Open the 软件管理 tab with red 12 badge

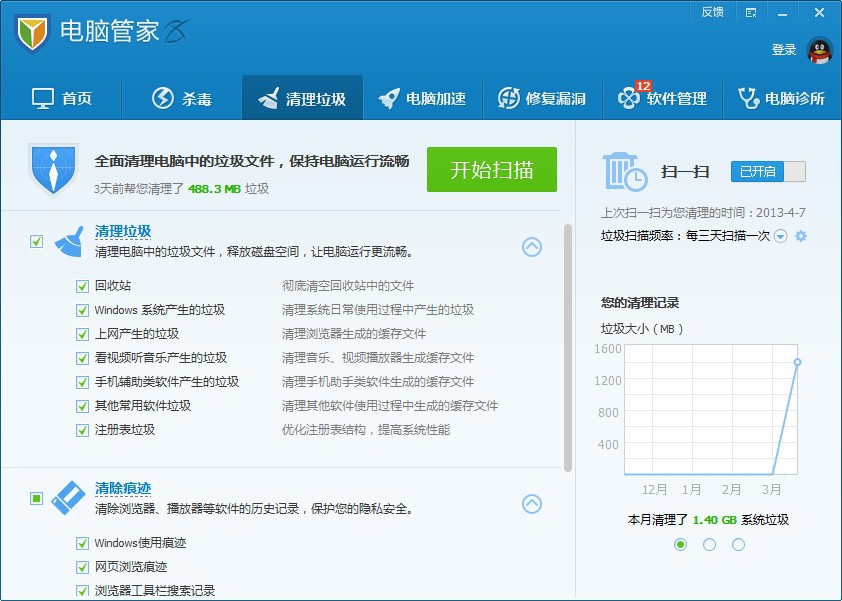click(665, 97)
